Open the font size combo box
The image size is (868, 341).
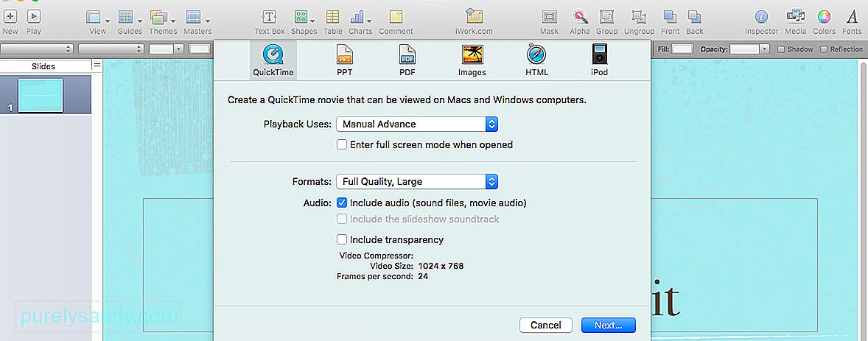[x=167, y=49]
